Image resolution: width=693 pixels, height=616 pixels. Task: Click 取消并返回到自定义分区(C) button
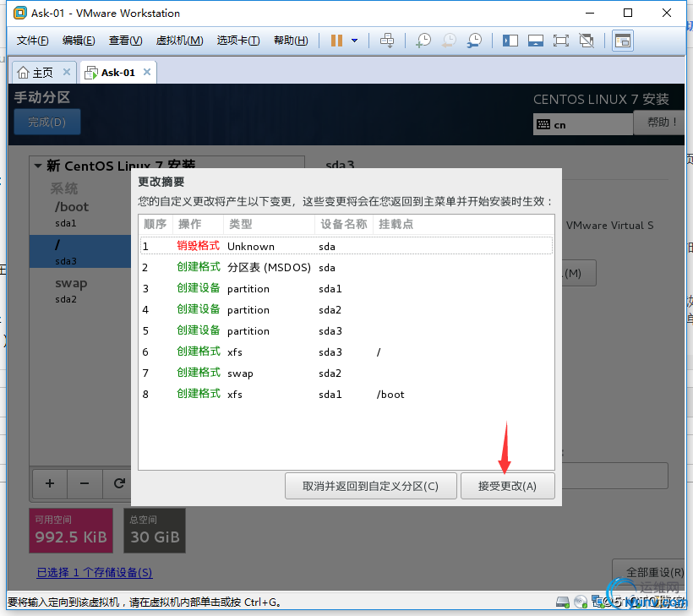(x=371, y=486)
